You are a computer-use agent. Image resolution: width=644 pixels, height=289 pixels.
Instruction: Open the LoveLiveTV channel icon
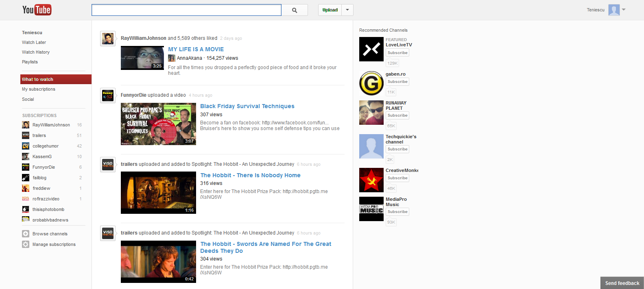[x=371, y=49]
